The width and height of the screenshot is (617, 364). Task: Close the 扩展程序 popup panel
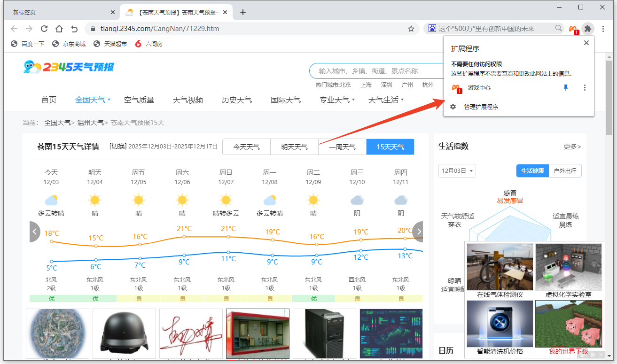point(586,43)
